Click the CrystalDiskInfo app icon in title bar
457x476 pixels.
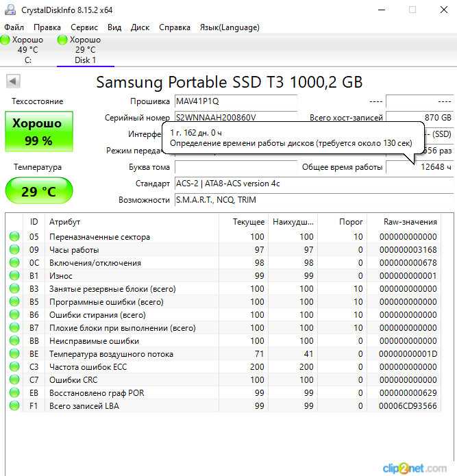(x=10, y=10)
